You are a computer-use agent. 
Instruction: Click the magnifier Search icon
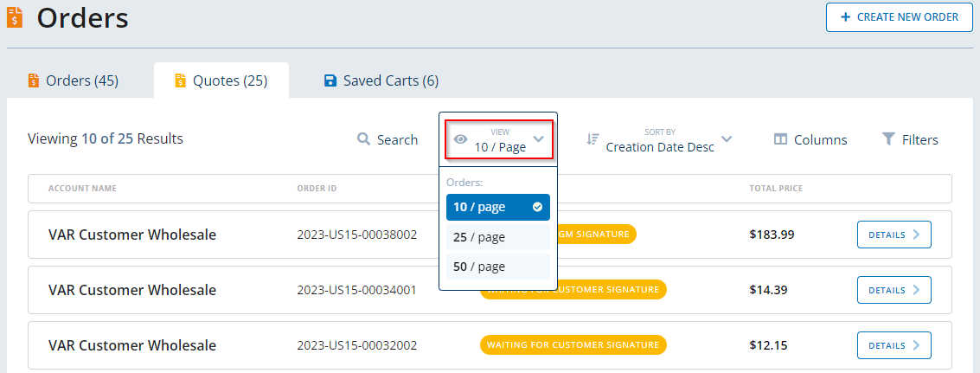click(x=364, y=139)
